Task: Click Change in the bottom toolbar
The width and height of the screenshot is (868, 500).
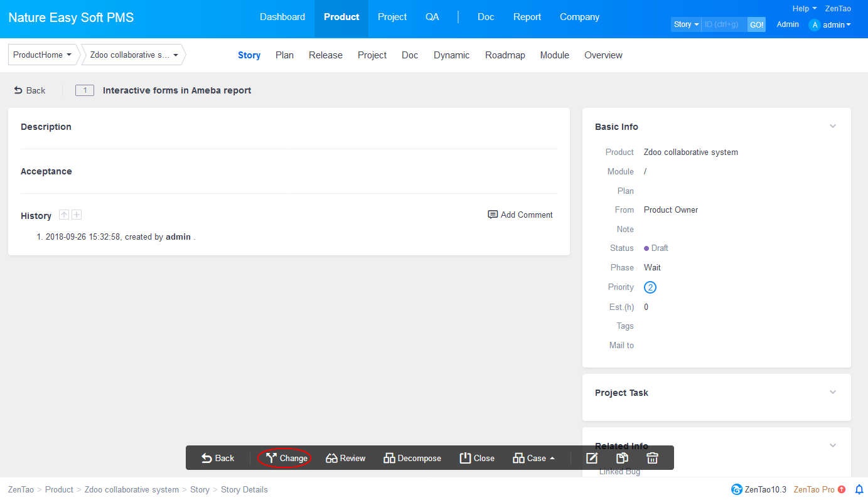Action: (286, 458)
